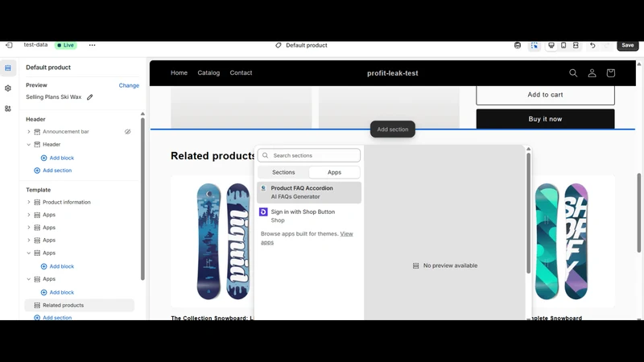Viewport: 644px width, 362px height.
Task: Expand the Announcement bar section
Action: pos(29,132)
